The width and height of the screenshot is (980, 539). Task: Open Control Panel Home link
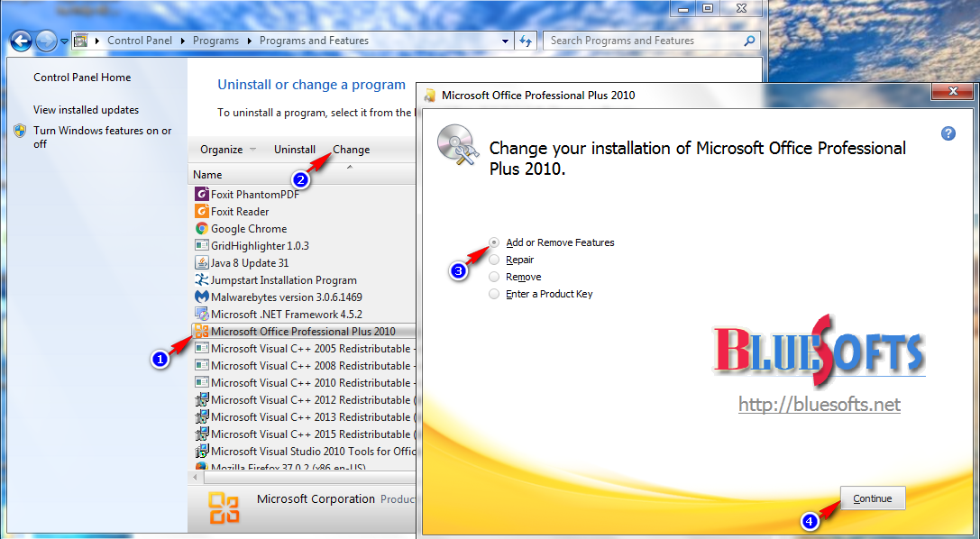tap(82, 78)
